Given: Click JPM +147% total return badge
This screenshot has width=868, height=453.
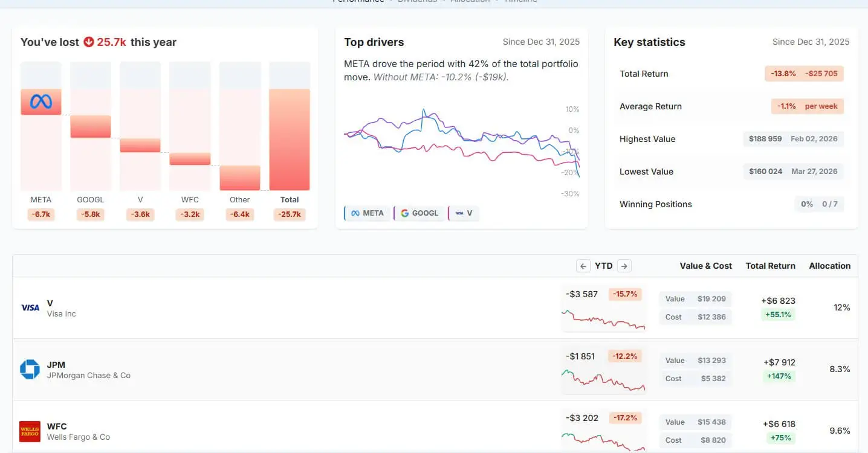Looking at the screenshot, I should (x=778, y=376).
